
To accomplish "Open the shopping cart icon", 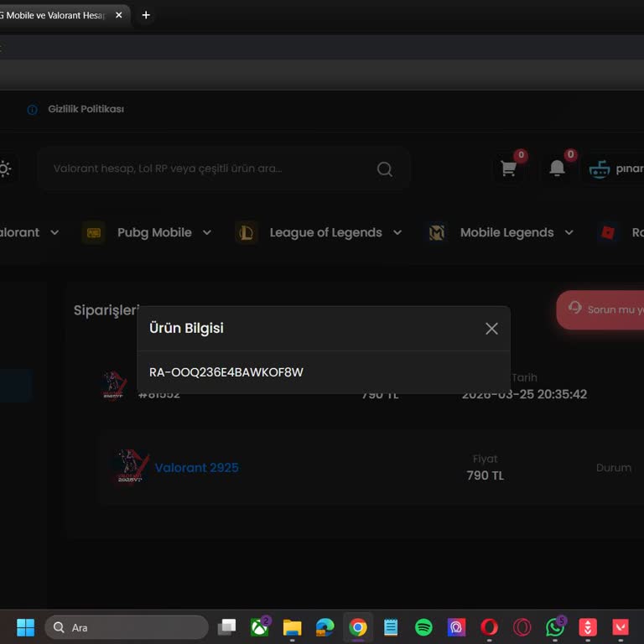I will pos(508,168).
